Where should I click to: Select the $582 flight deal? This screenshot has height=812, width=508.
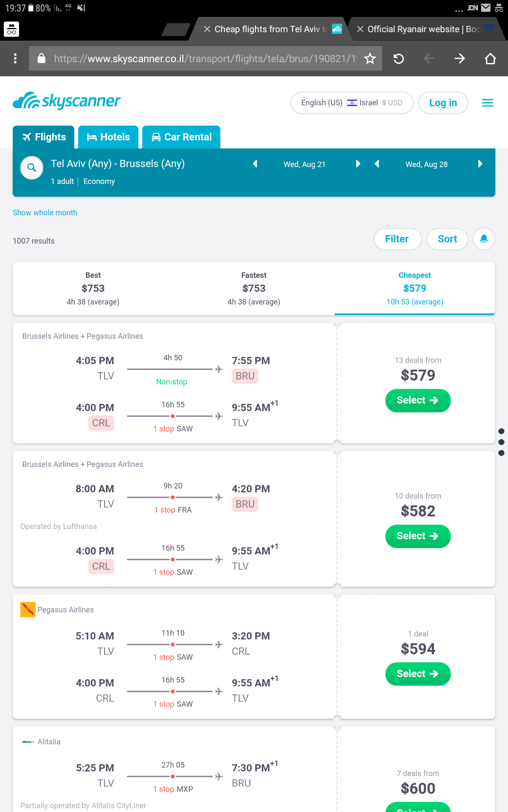coord(418,536)
